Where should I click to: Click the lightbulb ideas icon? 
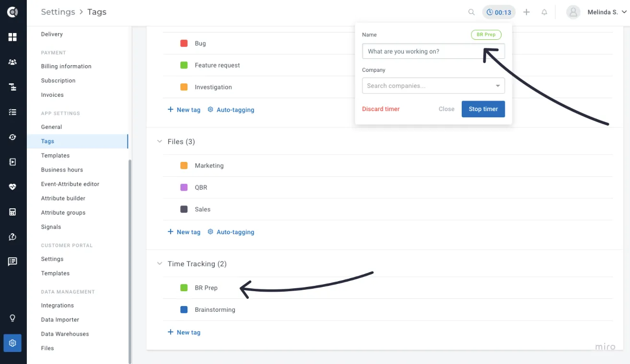click(x=12, y=318)
